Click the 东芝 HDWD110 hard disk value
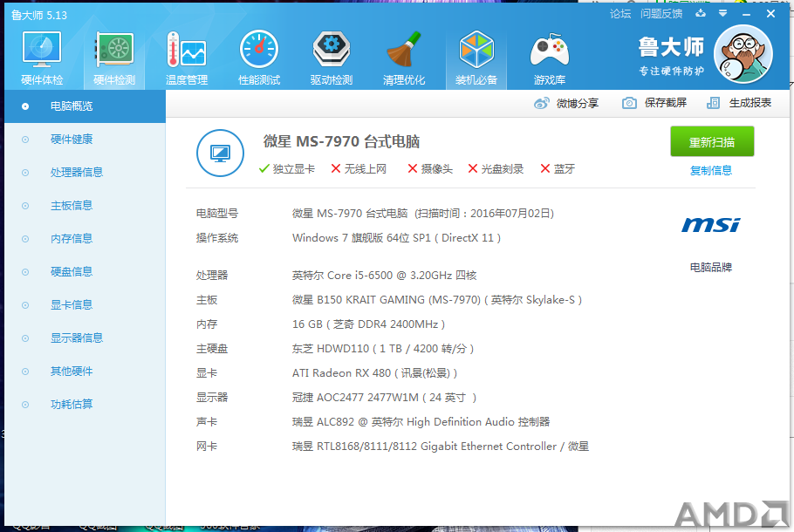The image size is (794, 532). 383,349
